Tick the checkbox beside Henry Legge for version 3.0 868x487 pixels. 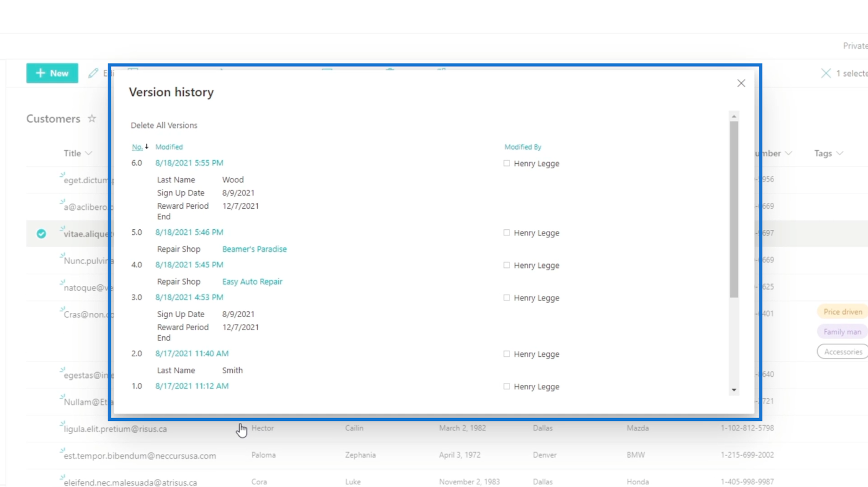click(x=507, y=297)
